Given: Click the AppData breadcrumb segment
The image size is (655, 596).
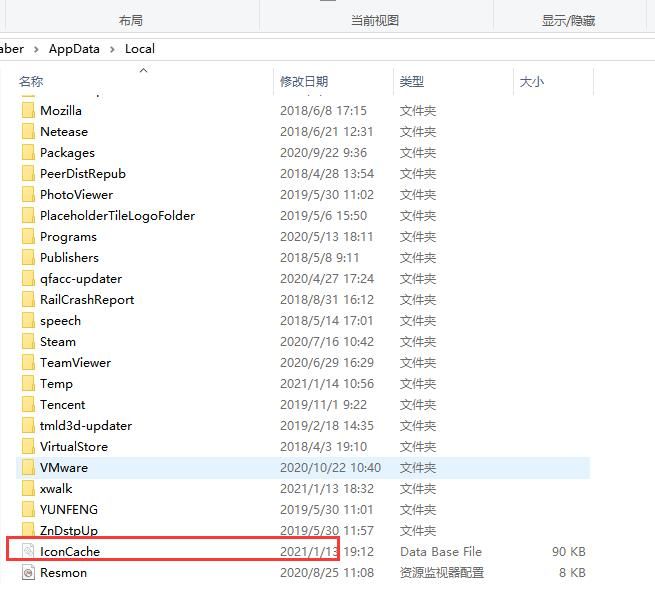Looking at the screenshot, I should coord(74,49).
